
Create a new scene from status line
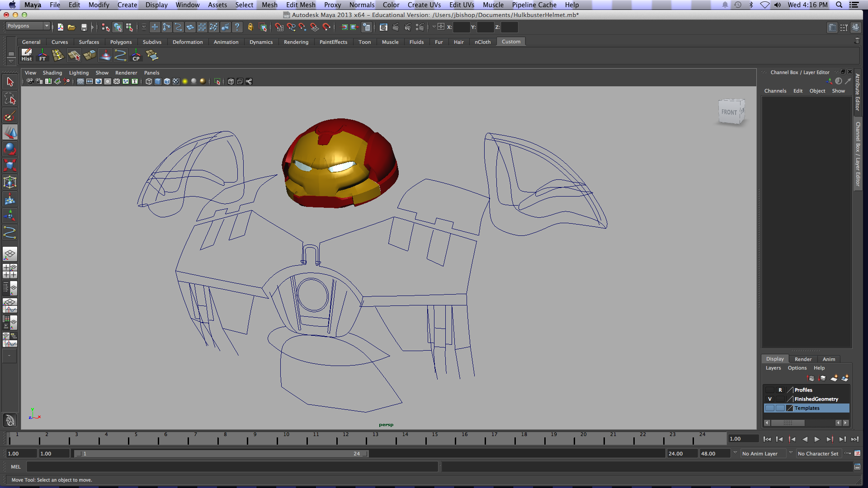coord(60,27)
